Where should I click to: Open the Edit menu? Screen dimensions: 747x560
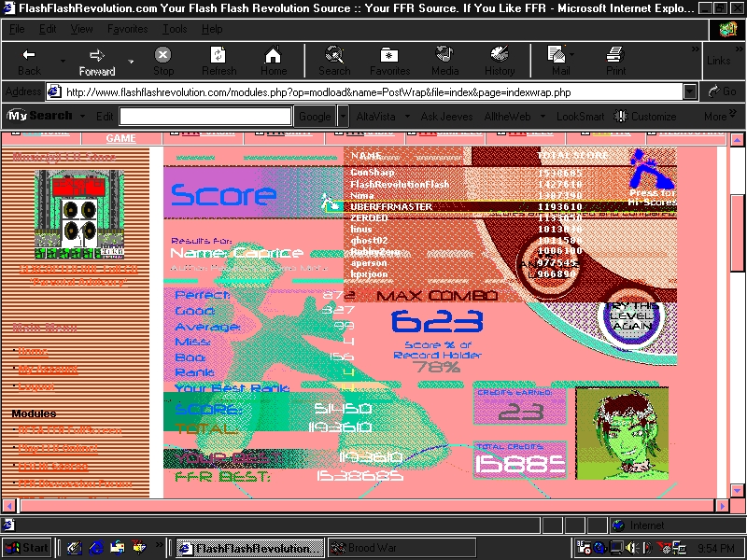pos(48,29)
